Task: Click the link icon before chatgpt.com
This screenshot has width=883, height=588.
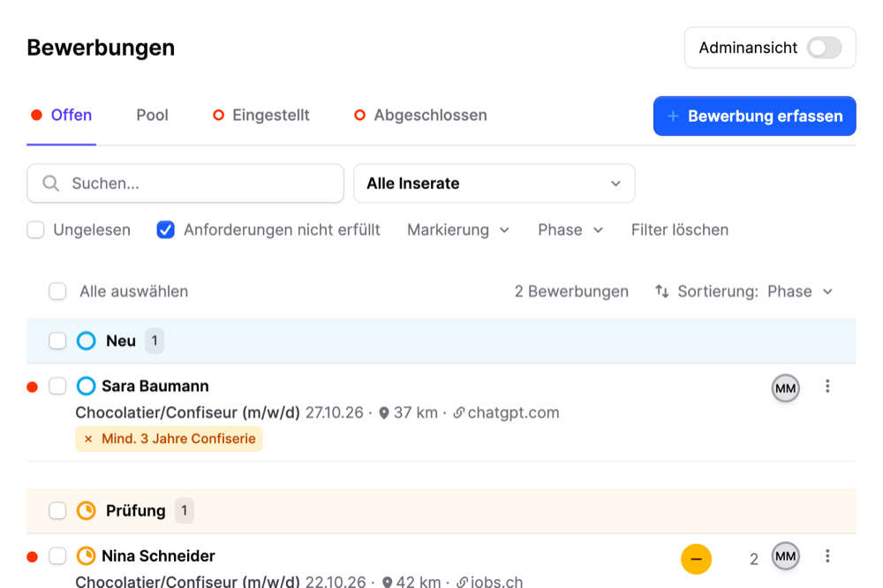Action: tap(459, 413)
